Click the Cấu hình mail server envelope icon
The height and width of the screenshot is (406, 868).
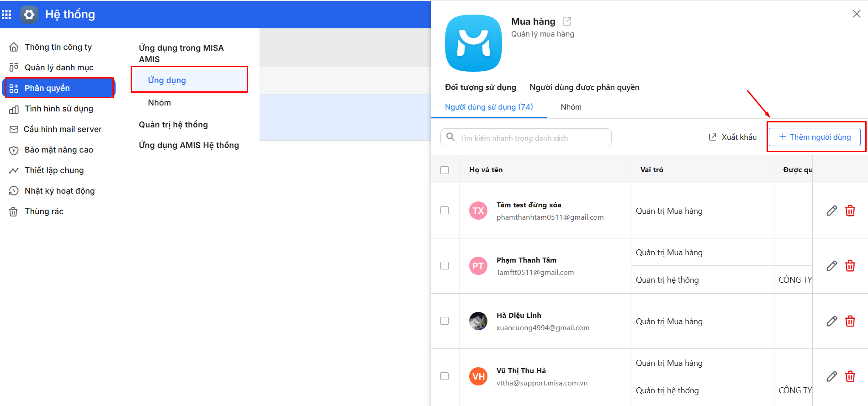(x=14, y=129)
